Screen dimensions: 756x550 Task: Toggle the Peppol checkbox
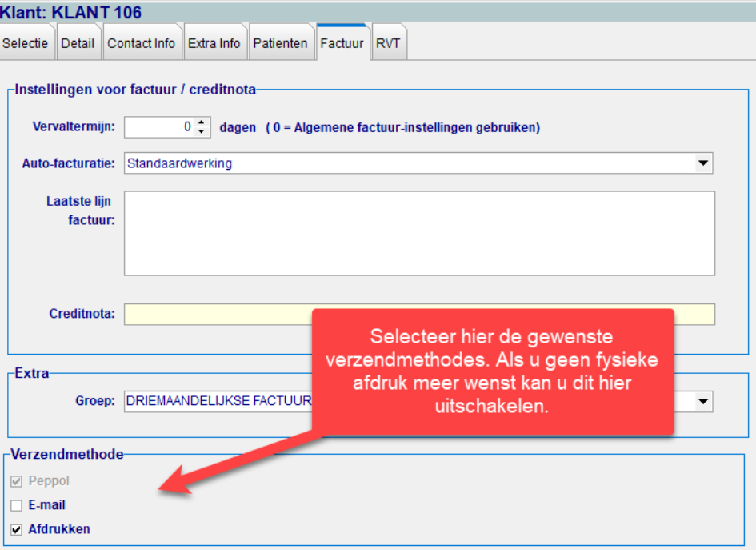(17, 482)
